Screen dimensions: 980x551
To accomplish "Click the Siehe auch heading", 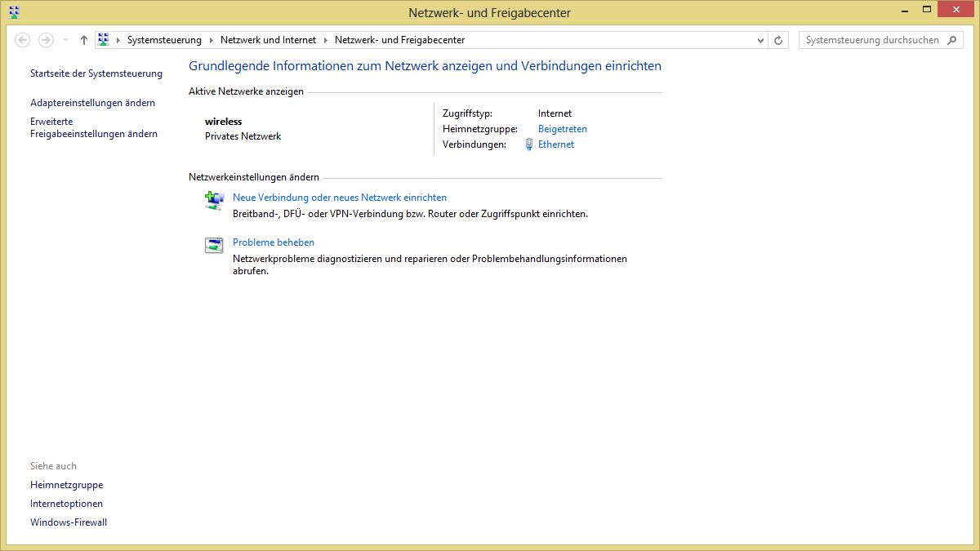I will pyautogui.click(x=53, y=466).
